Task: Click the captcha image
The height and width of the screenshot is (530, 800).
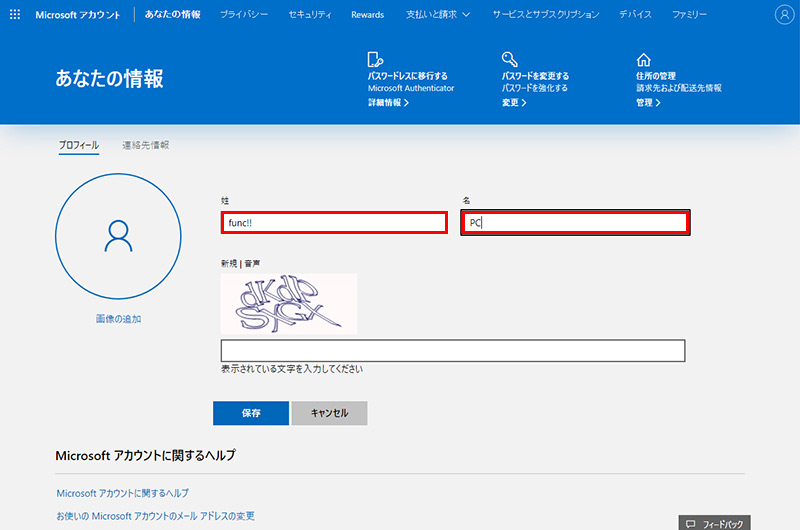Action: point(289,304)
